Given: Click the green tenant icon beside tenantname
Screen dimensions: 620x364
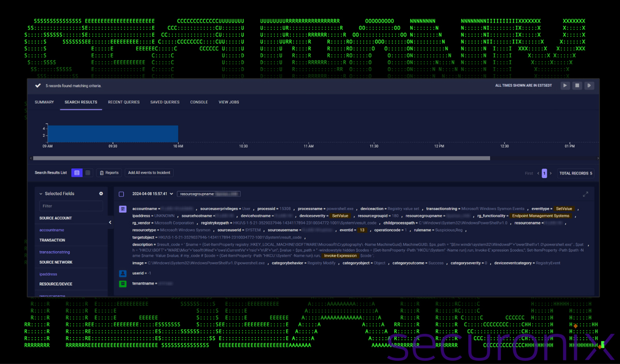Looking at the screenshot, I should (123, 283).
